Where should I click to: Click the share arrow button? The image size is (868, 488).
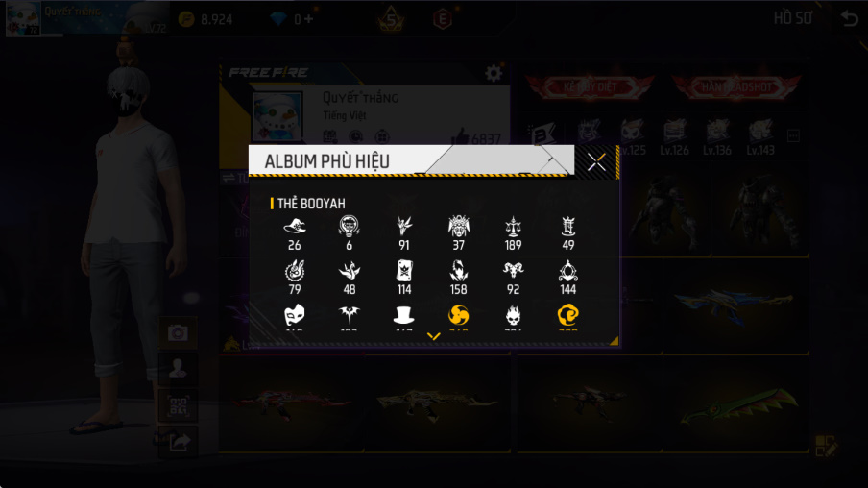178,442
